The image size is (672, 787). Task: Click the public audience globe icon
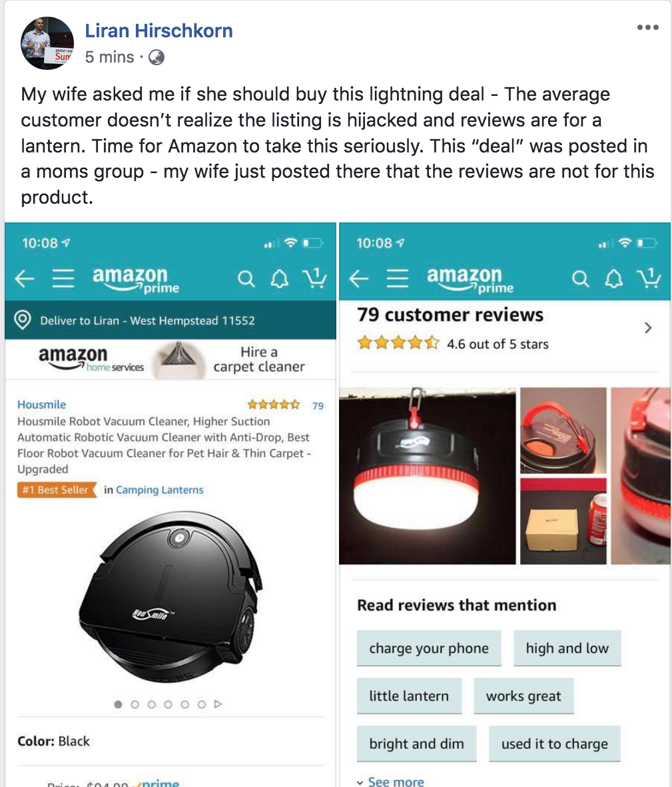(x=157, y=57)
